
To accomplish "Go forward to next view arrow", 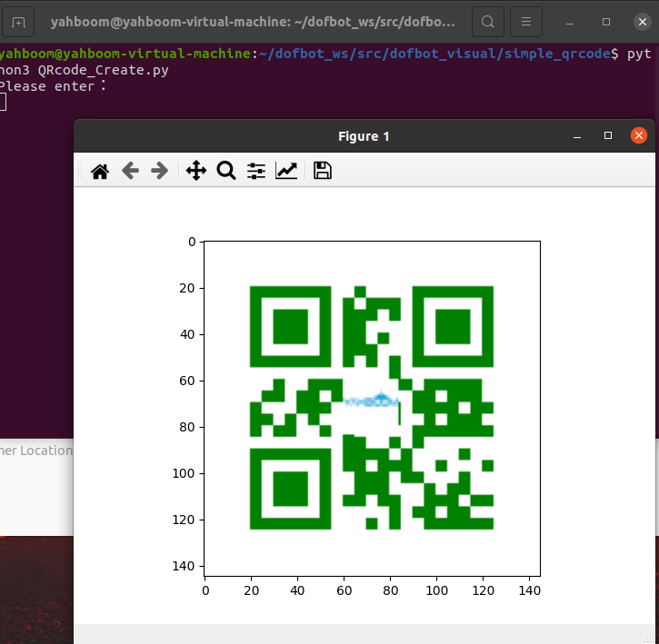I will coord(160,171).
